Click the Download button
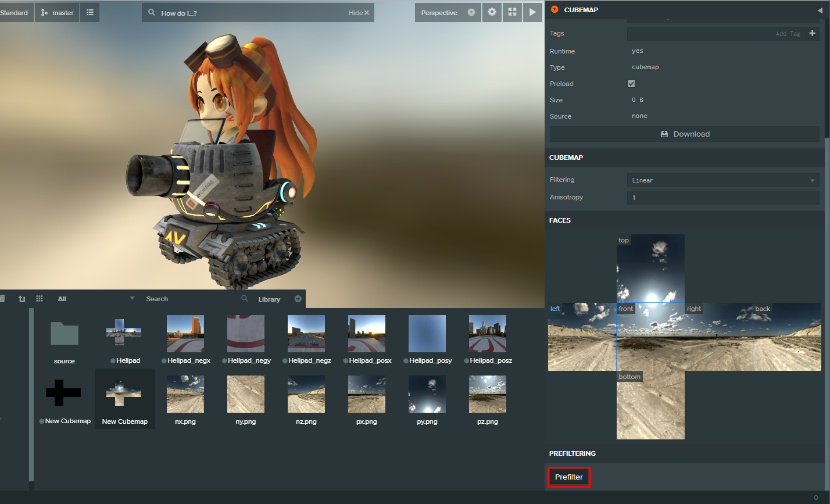 pos(685,134)
